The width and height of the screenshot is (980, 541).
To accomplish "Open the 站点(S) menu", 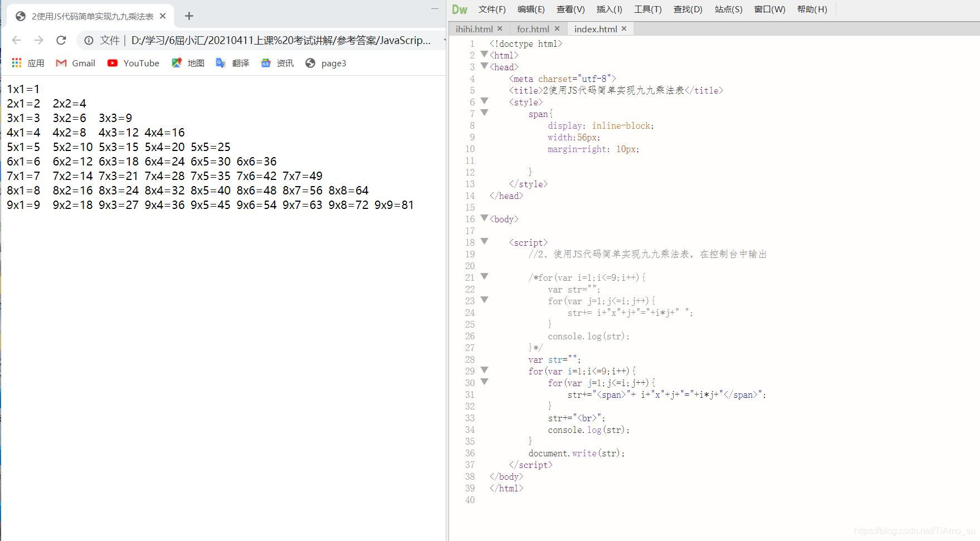I will [727, 9].
